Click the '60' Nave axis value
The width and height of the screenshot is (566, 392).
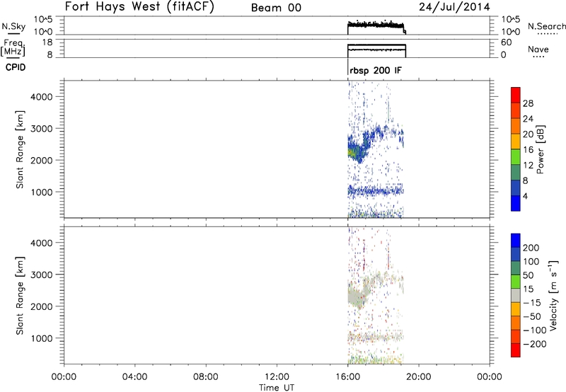click(x=506, y=42)
